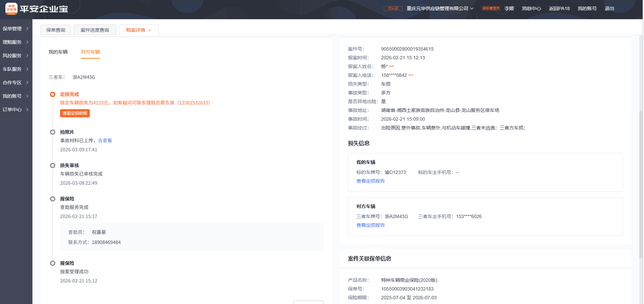Open the 案件进度查询 tab
The height and width of the screenshot is (304, 644).
[95, 30]
